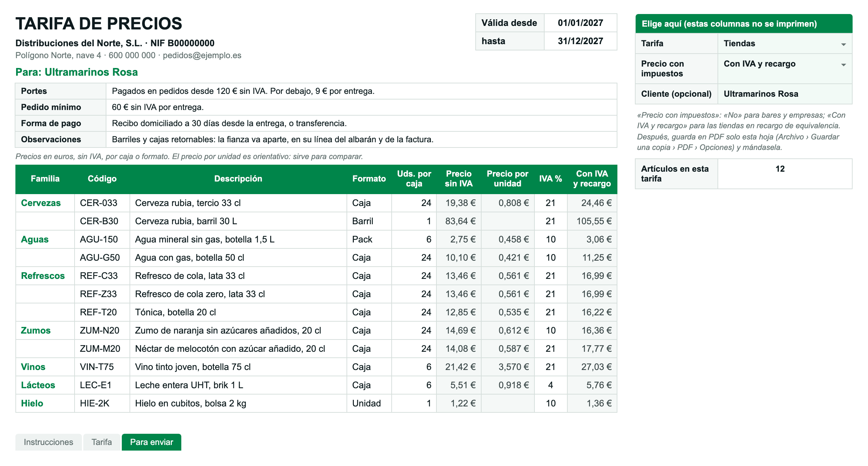Select the 'Refrescos' family cell
Viewport: 868px width, 466px height.
(x=45, y=276)
